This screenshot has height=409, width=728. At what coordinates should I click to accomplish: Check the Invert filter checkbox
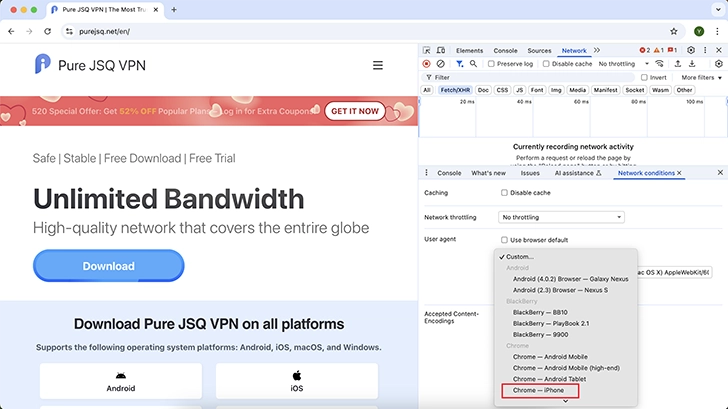click(644, 77)
